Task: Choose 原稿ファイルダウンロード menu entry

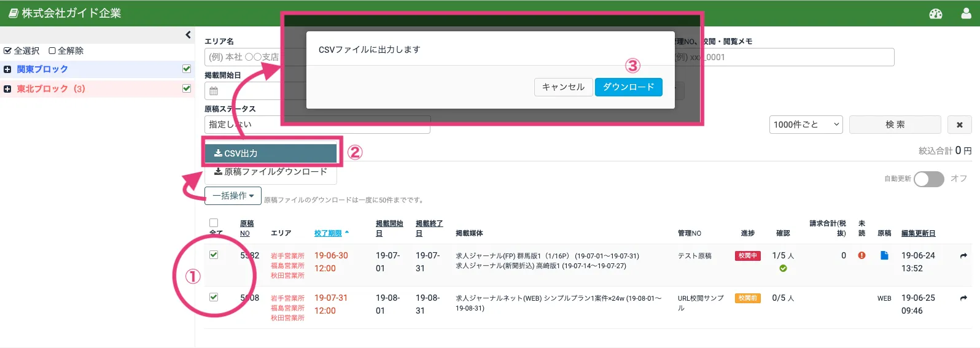Action: click(x=271, y=172)
